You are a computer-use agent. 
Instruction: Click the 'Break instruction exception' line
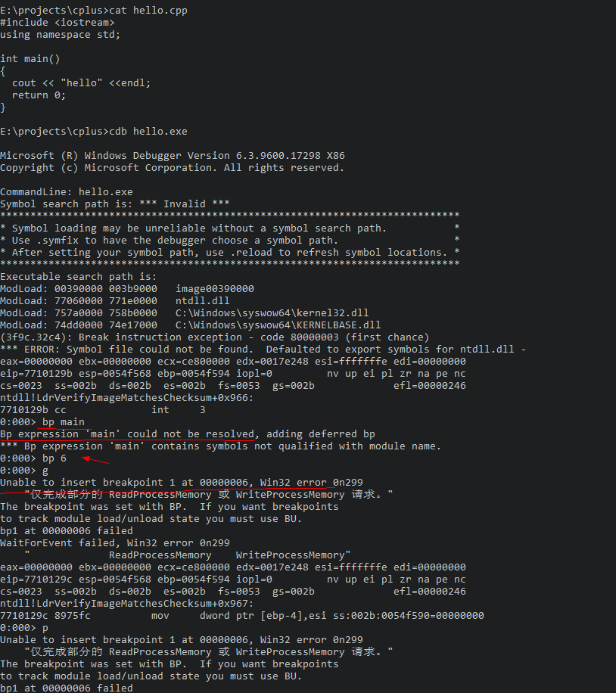pos(214,337)
